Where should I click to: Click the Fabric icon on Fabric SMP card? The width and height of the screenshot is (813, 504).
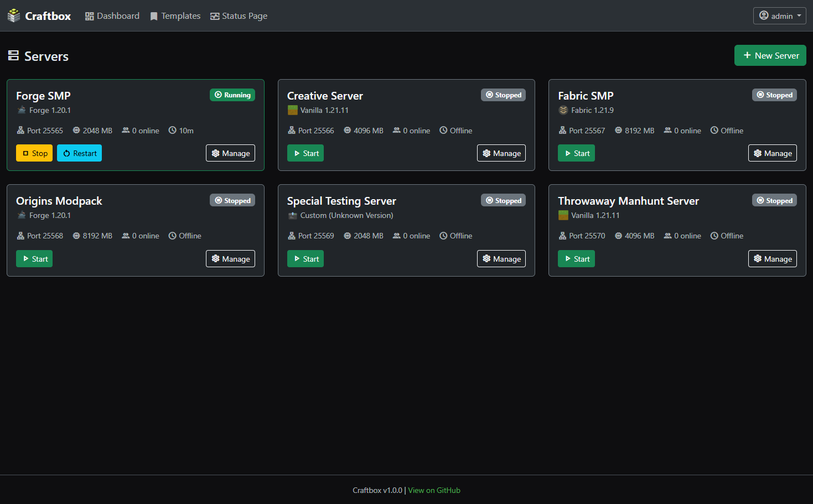[563, 110]
